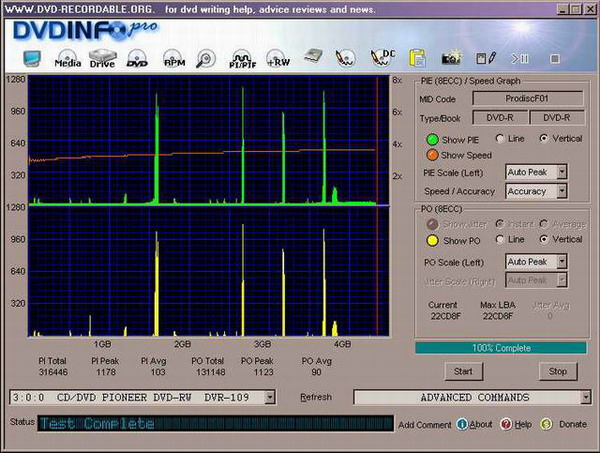This screenshot has height=453, width=600.
Task: Select Line display for PIE graph
Action: [499, 139]
